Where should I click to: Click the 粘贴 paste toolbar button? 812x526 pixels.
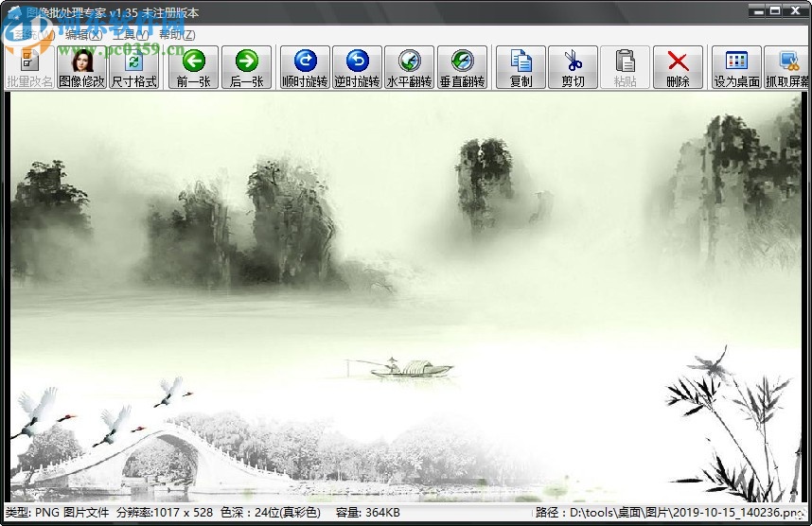pos(626,67)
